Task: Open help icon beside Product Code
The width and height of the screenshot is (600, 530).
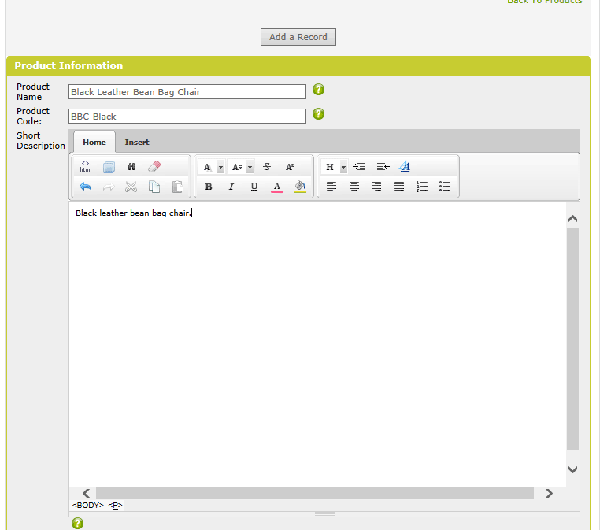Action: pos(318,114)
